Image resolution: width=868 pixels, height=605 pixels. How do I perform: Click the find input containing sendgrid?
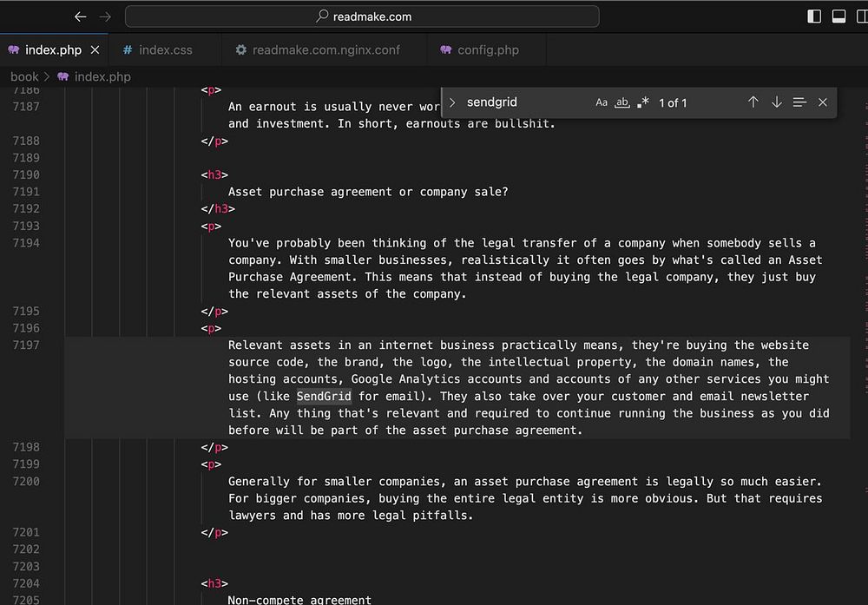click(526, 102)
